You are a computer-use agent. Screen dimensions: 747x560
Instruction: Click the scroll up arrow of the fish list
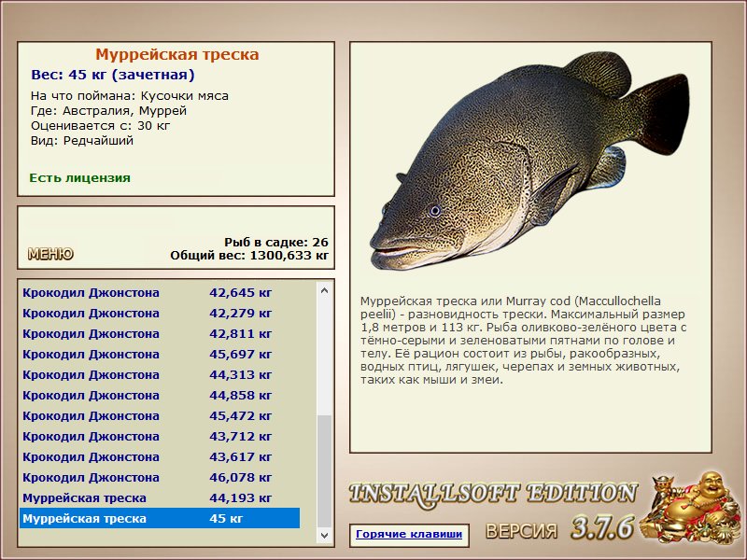point(324,290)
